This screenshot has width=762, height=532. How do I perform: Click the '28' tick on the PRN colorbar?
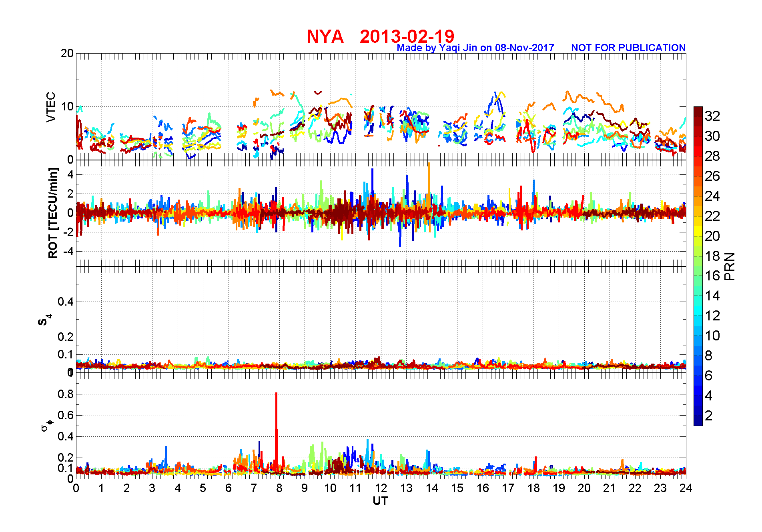(x=712, y=156)
